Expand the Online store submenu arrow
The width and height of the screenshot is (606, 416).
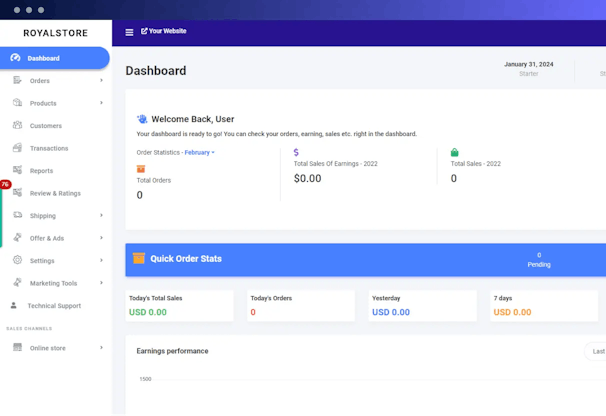click(101, 348)
